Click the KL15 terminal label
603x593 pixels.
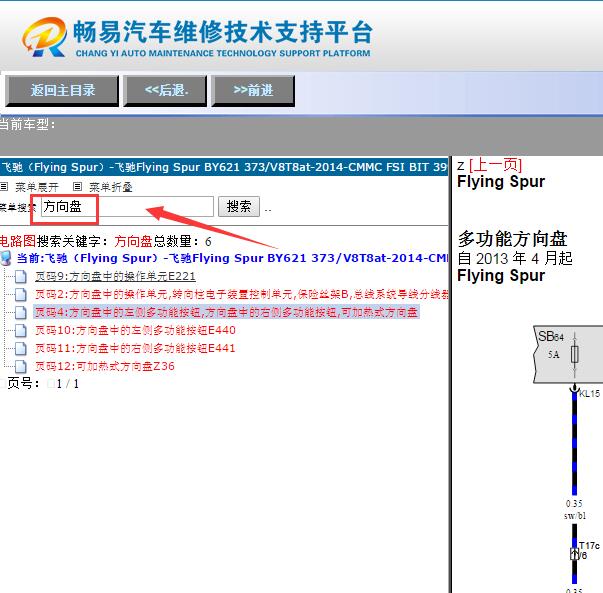pyautogui.click(x=589, y=393)
